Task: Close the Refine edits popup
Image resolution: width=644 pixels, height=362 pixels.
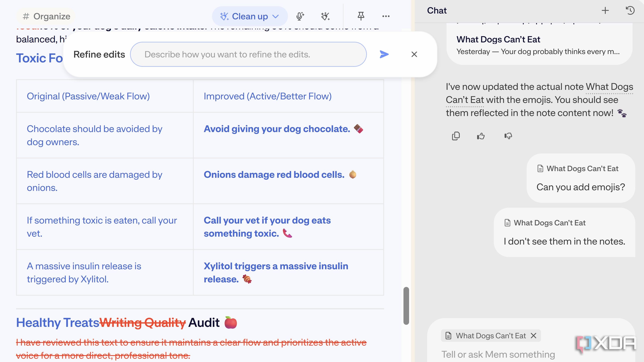Action: point(414,54)
